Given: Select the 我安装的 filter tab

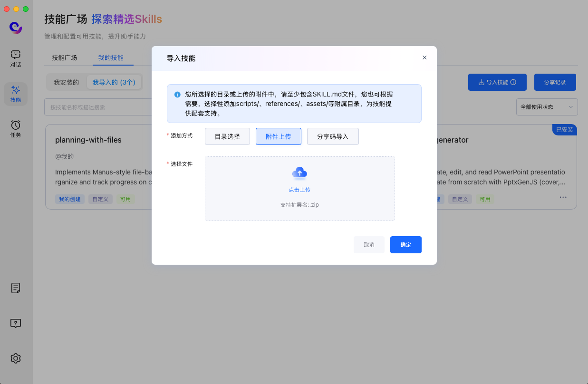Looking at the screenshot, I should coord(66,82).
